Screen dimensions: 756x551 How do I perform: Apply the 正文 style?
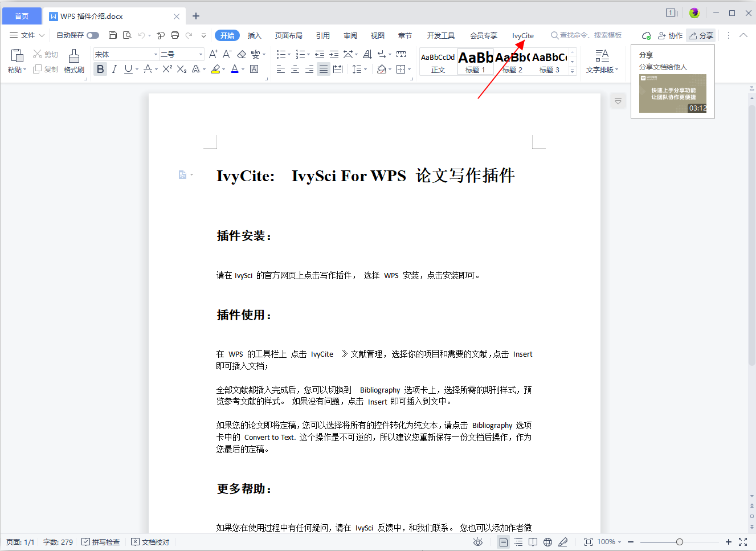point(438,62)
